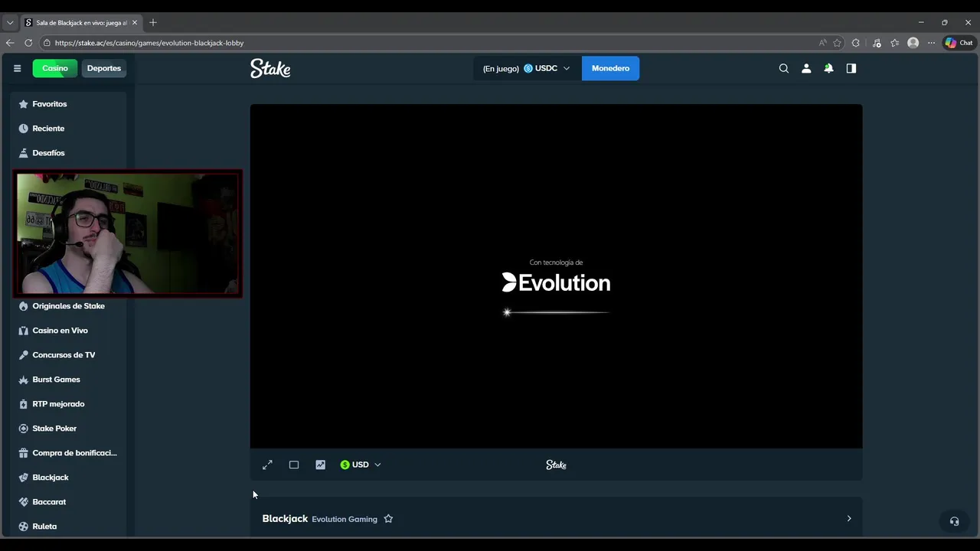The image size is (980, 551).
Task: Click the Baccarat icon in sidebar
Action: click(x=23, y=502)
